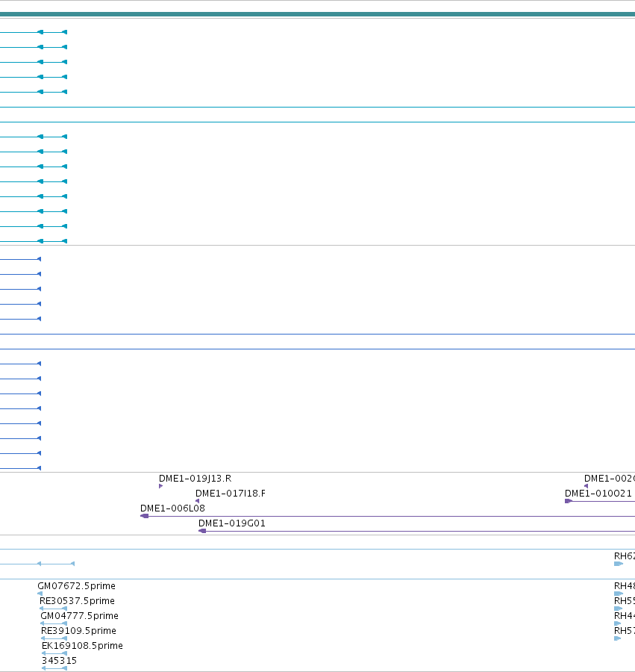The width and height of the screenshot is (635, 672).
Task: Click the purple arrow glyph of DME1-006L08
Action: (x=144, y=516)
